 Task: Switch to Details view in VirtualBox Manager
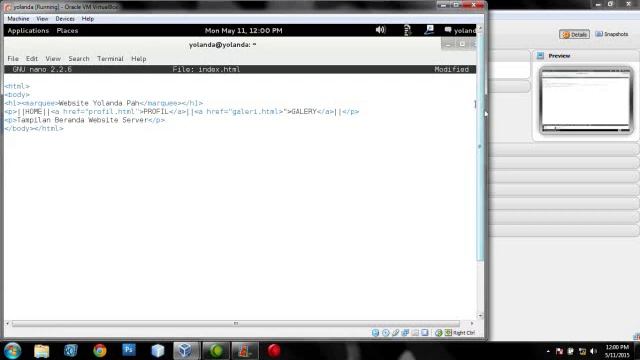click(574, 35)
